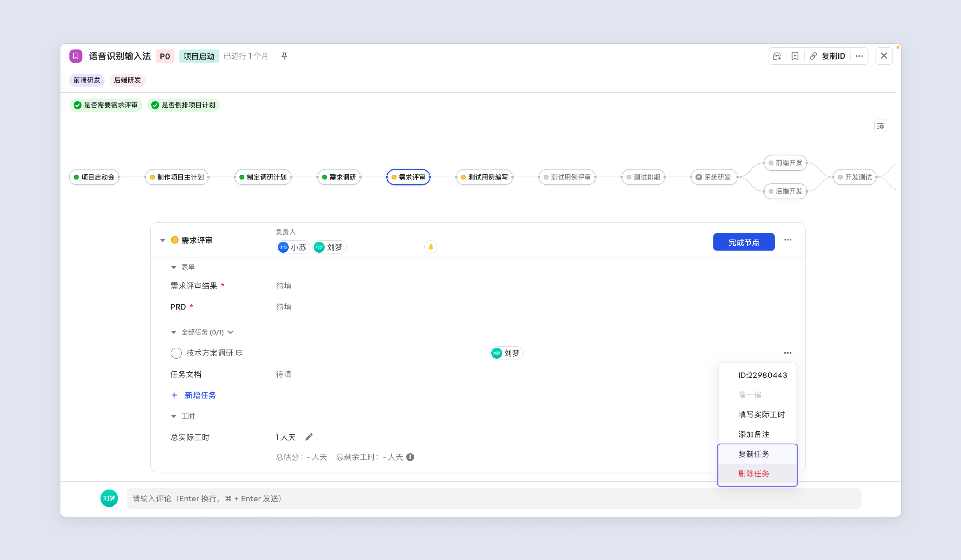Screen dimensions: 961x560
Task: Collapse the 表单 section
Action: (174, 268)
